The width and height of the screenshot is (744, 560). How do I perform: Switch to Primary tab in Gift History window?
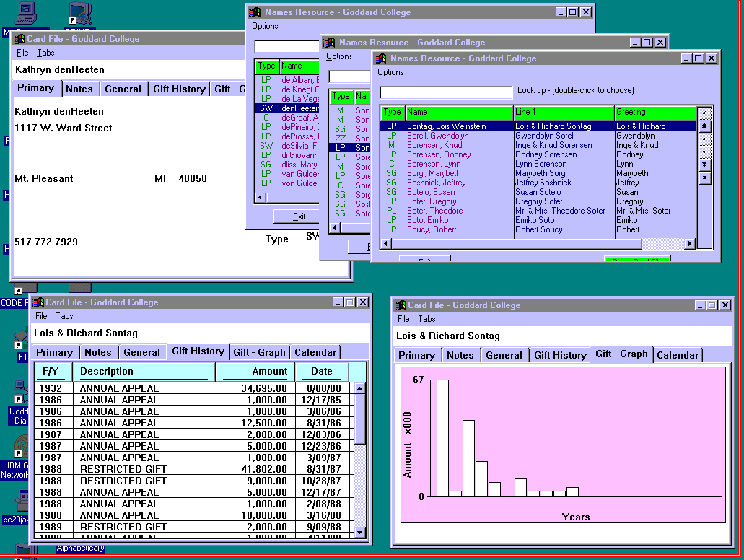pyautogui.click(x=55, y=353)
